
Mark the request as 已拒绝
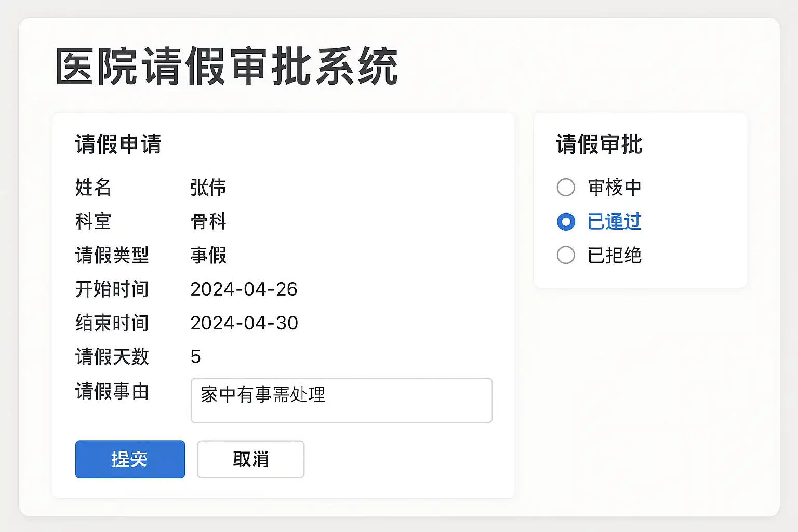coord(566,255)
